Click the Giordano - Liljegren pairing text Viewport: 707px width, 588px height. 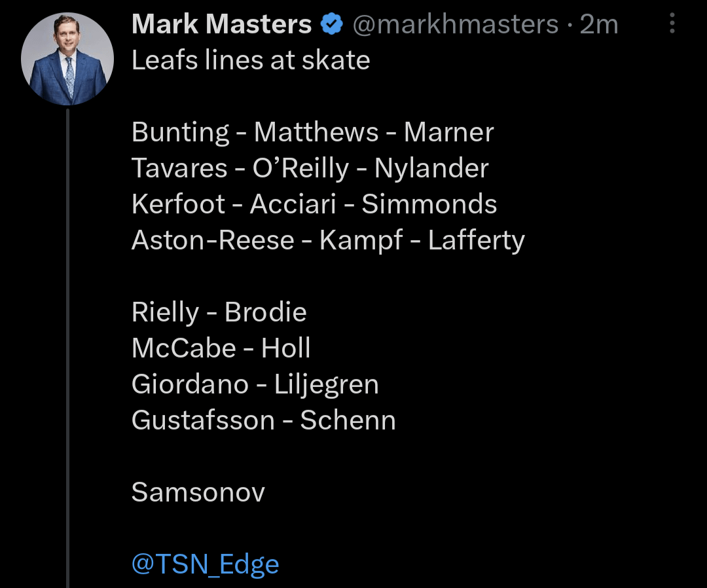click(x=255, y=384)
